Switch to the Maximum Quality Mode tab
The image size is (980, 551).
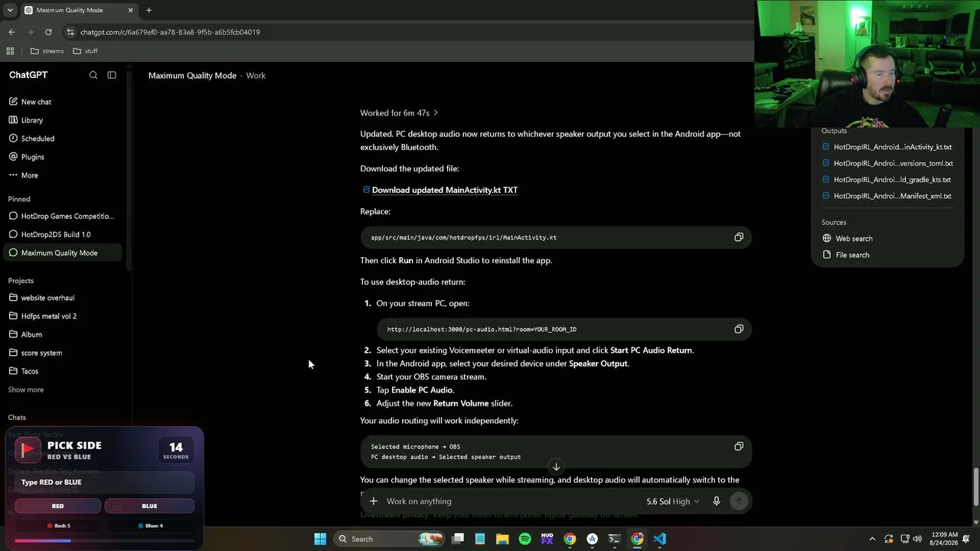pos(78,11)
